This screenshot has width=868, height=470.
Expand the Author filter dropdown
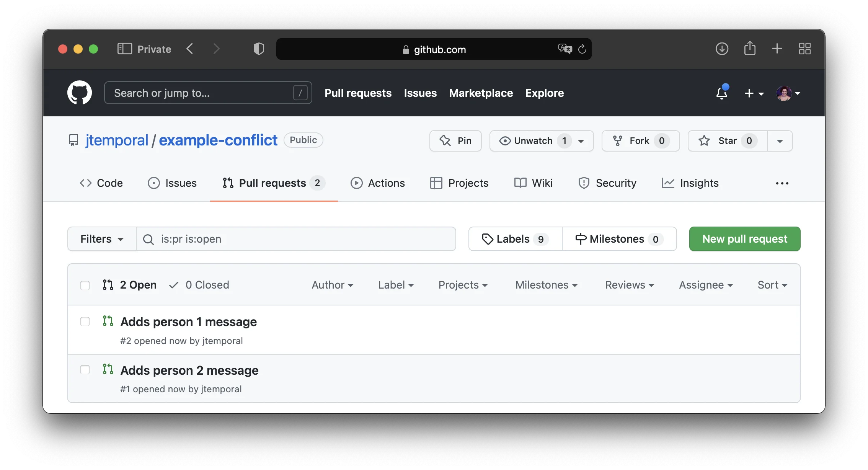tap(332, 285)
